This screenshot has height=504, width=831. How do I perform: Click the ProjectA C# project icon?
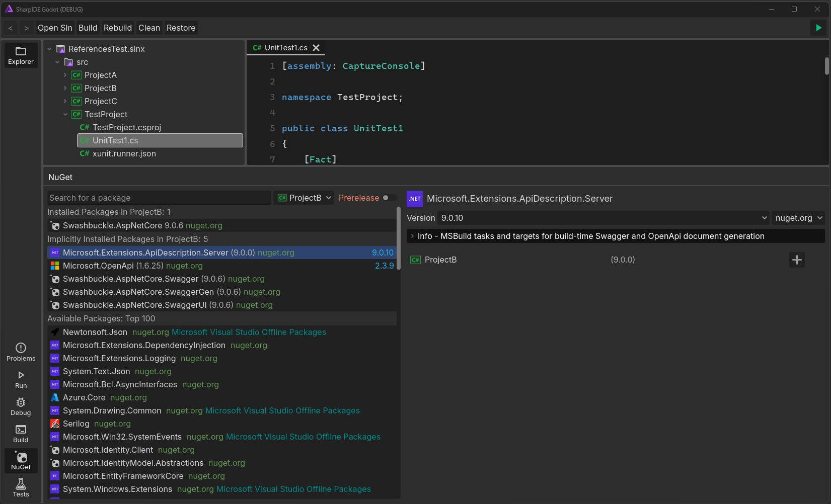tap(77, 75)
